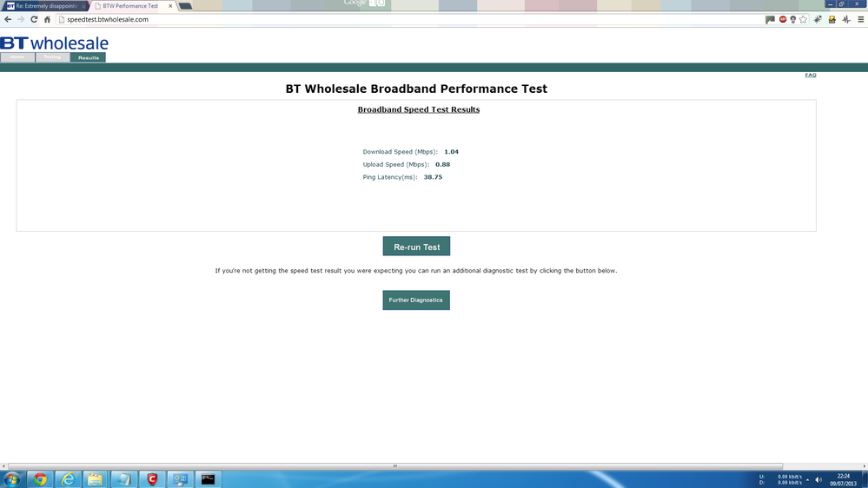Open the Home navigation tab
This screenshot has width=868, height=488.
click(x=17, y=57)
